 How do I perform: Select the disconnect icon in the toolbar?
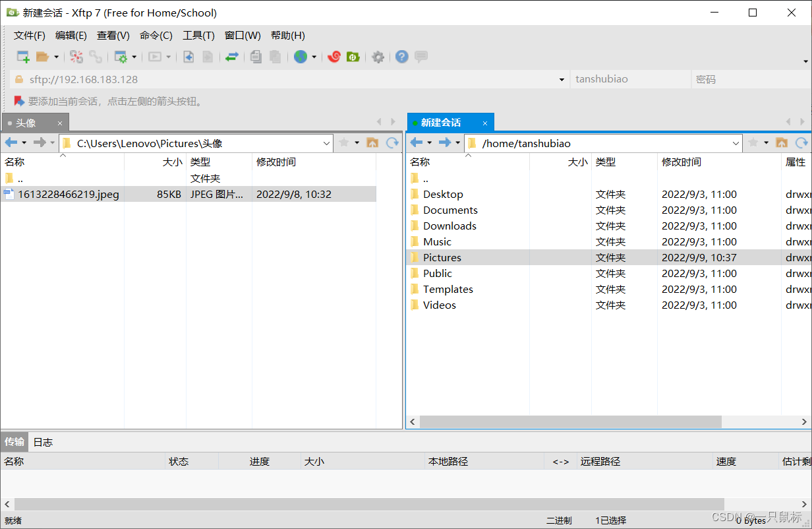click(x=76, y=57)
